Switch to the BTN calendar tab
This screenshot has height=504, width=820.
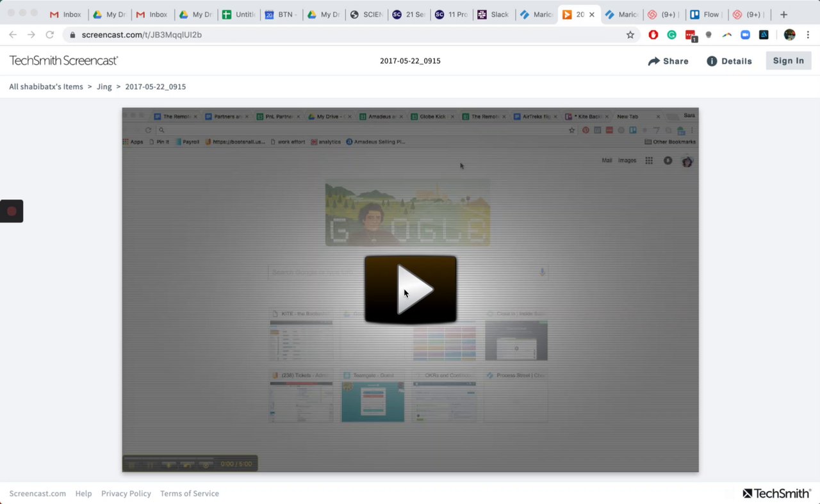click(281, 14)
